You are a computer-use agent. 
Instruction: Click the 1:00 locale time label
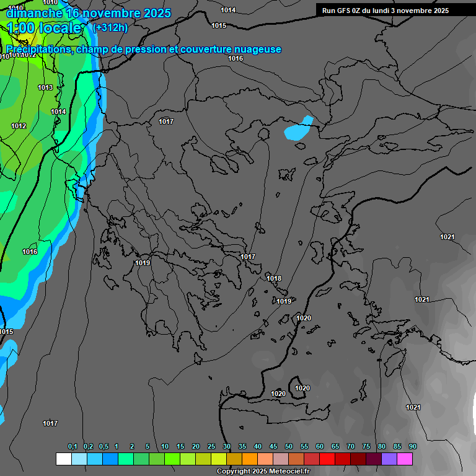click(x=43, y=28)
